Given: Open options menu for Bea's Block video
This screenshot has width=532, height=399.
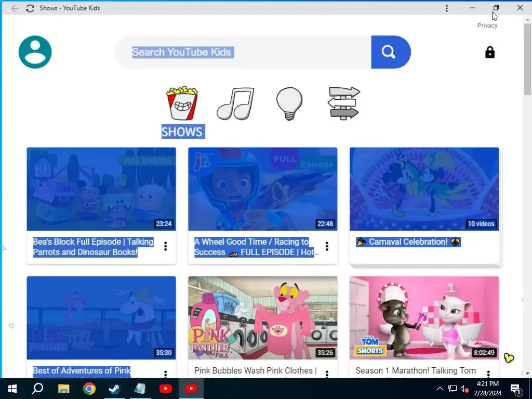Looking at the screenshot, I should tap(166, 246).
